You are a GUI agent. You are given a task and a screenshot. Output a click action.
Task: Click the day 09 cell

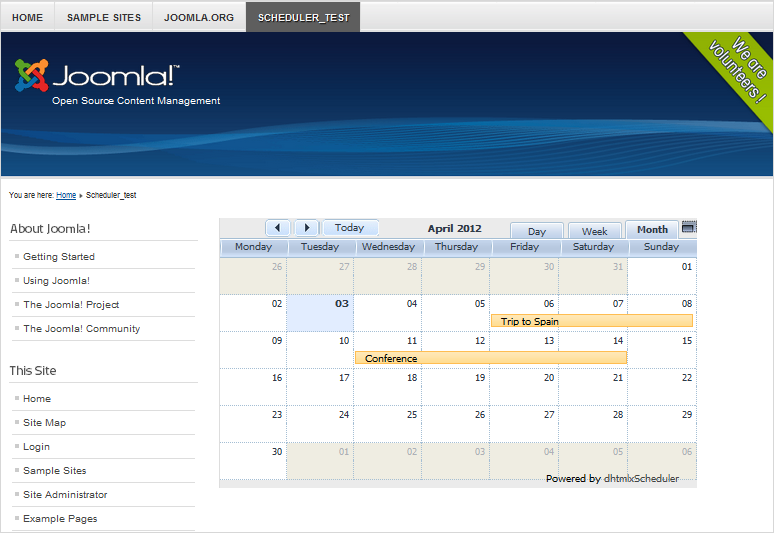253,350
